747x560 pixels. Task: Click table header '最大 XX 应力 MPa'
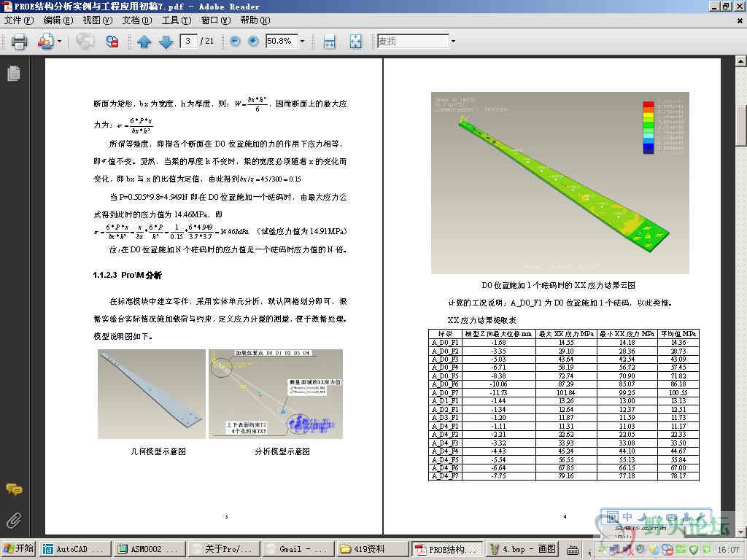(x=566, y=334)
